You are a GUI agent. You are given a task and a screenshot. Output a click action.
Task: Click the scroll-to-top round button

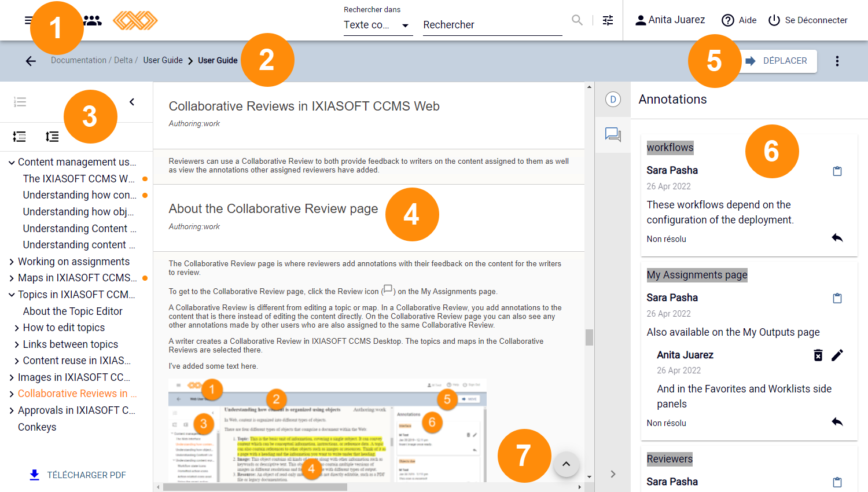pos(566,464)
